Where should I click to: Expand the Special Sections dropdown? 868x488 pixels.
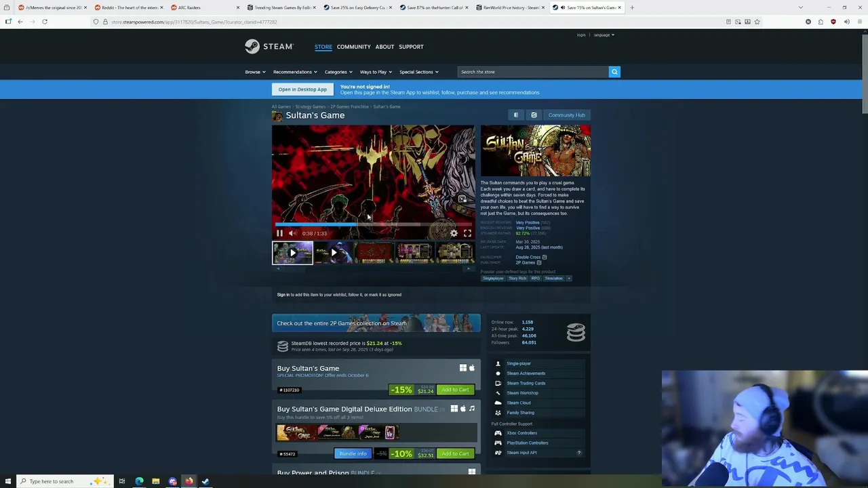418,72
